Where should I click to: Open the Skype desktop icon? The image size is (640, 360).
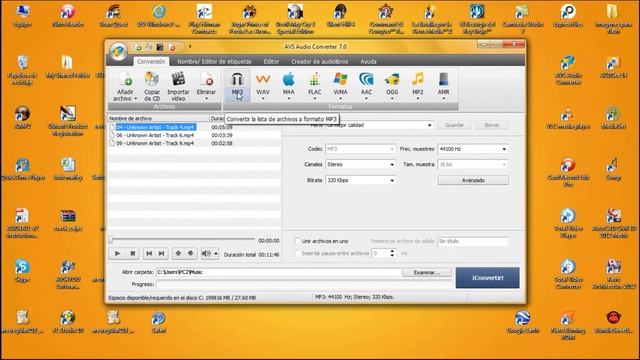[x=22, y=271]
